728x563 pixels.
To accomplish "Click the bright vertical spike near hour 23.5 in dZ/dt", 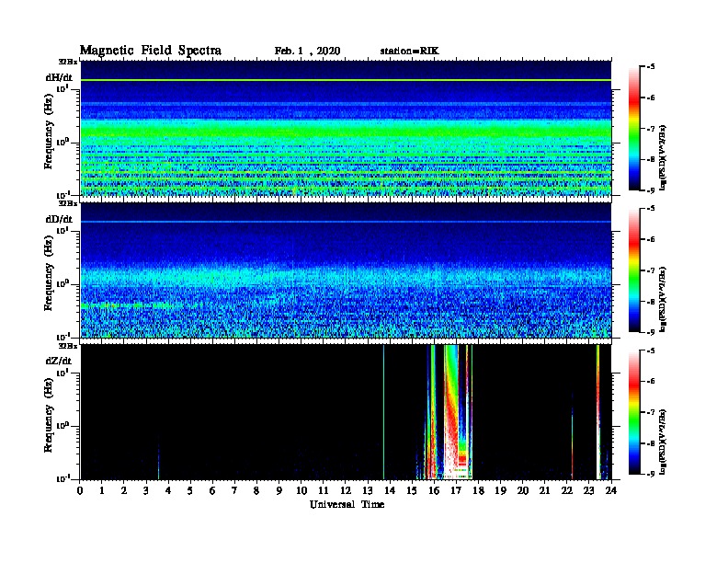I will 598,412.
